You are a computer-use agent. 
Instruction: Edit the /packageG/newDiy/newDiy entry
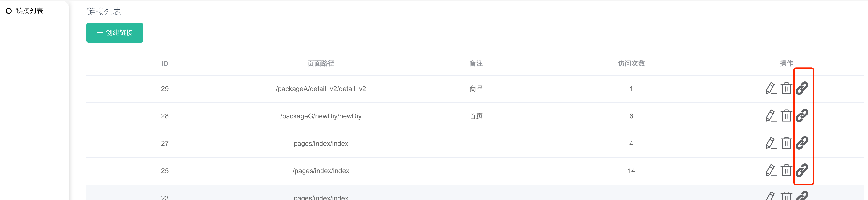771,116
